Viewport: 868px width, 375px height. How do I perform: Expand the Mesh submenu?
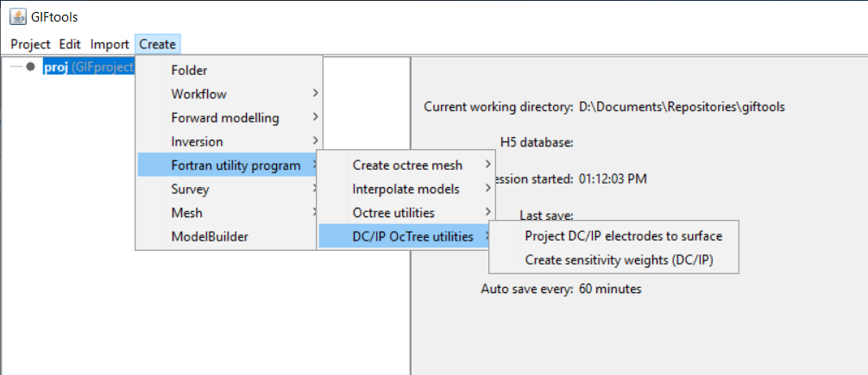pos(229,213)
